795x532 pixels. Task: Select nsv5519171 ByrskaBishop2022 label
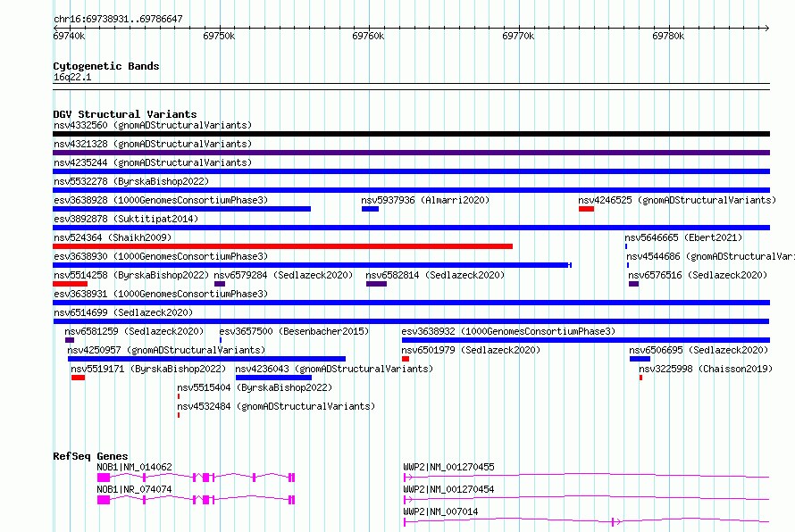point(148,369)
